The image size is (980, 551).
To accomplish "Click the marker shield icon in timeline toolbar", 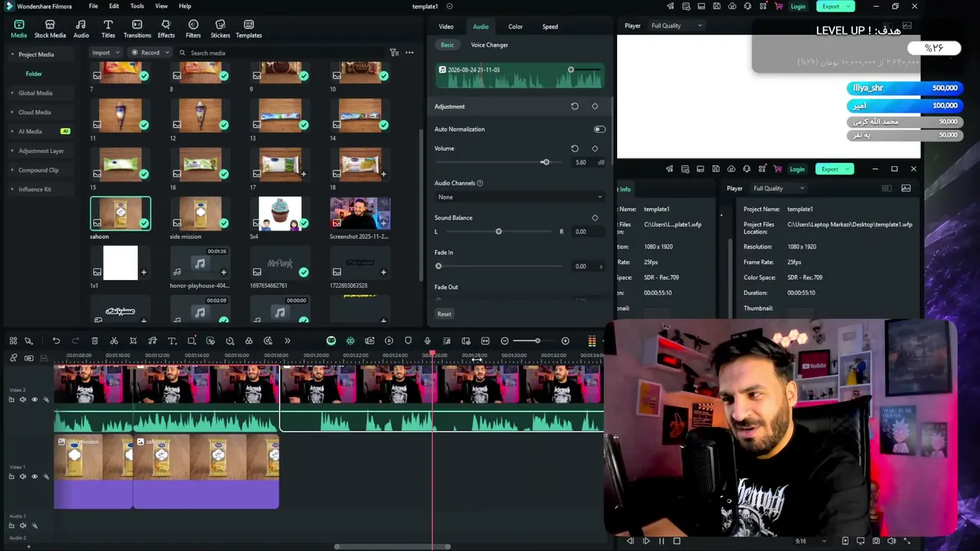I will coord(408,341).
